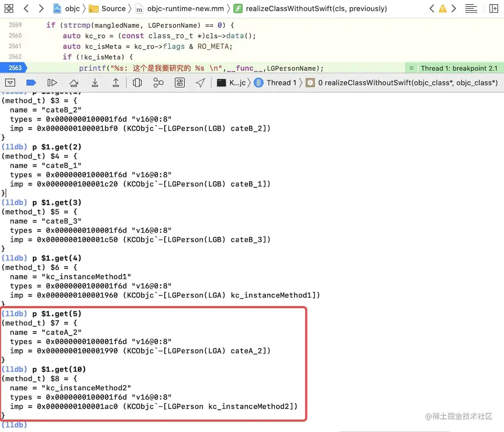Click line number 2561 in gutter
Image resolution: width=504 pixels, height=432 pixels.
(x=15, y=46)
